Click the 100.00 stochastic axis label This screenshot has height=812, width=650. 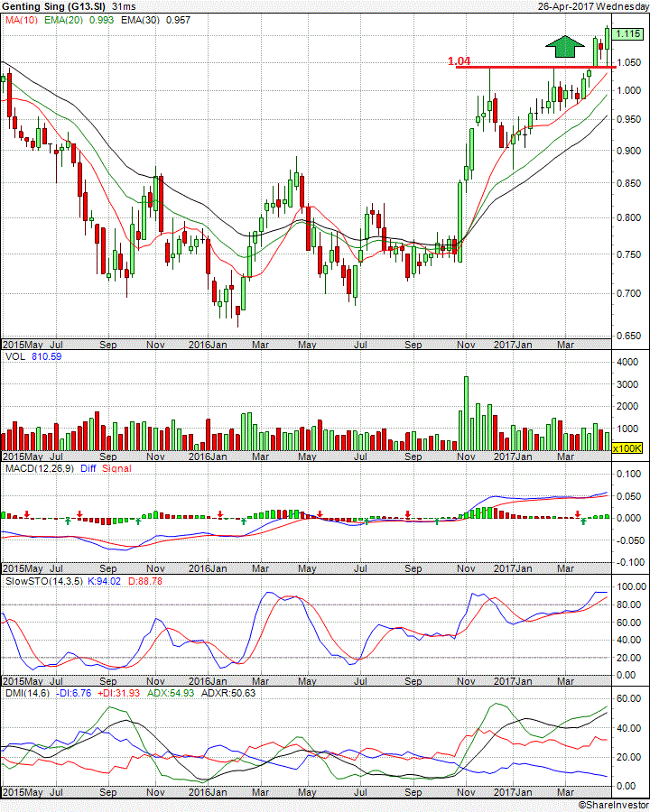(631, 586)
